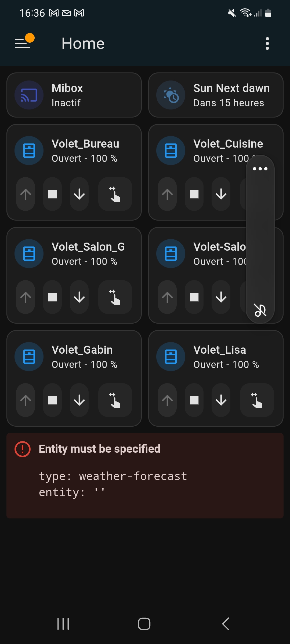The image size is (290, 644).
Task: Lower the Volet_Salon_G shutter
Action: click(x=79, y=297)
